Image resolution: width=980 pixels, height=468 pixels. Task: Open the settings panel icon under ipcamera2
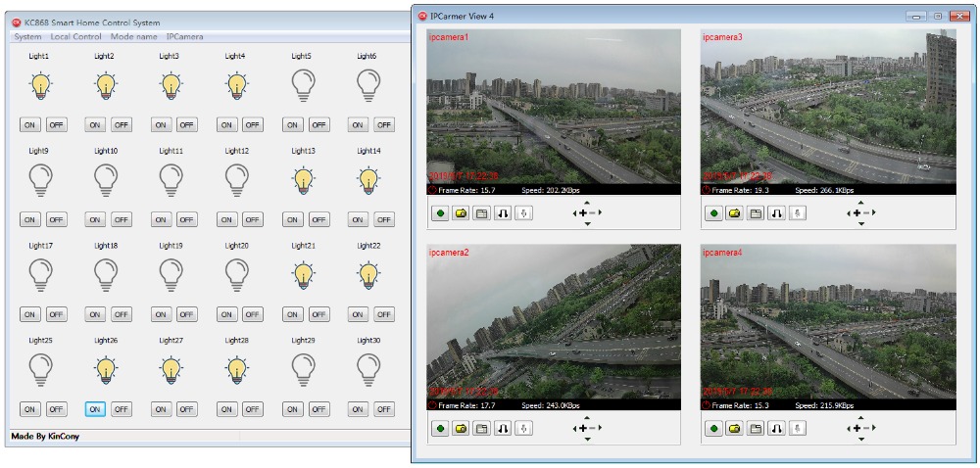click(x=481, y=428)
